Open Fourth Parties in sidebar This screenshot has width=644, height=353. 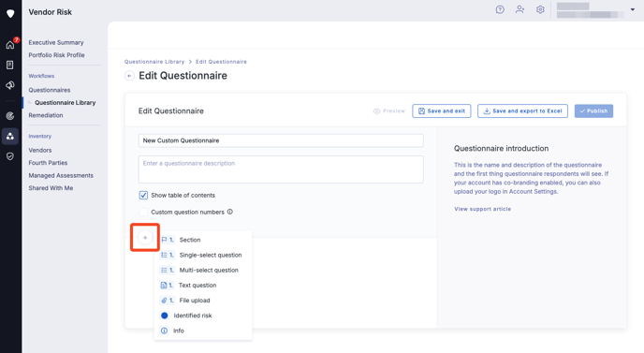click(48, 163)
